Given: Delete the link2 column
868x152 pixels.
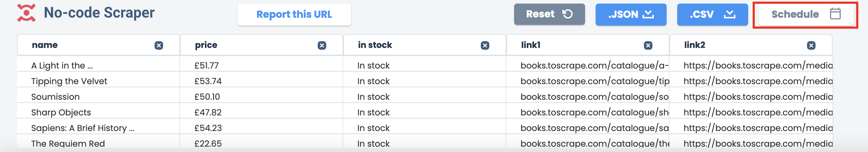Looking at the screenshot, I should (811, 45).
